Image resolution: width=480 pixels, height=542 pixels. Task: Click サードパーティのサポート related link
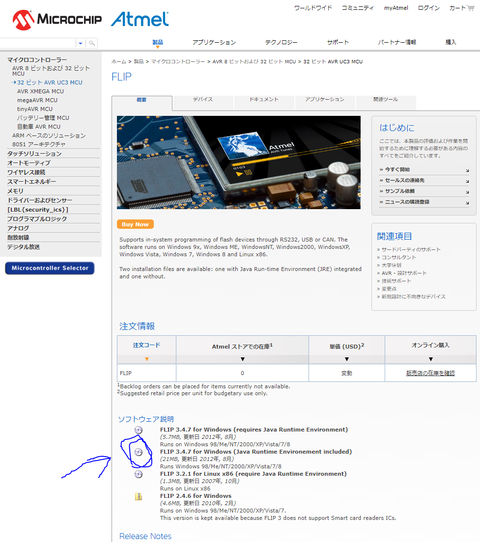(411, 250)
